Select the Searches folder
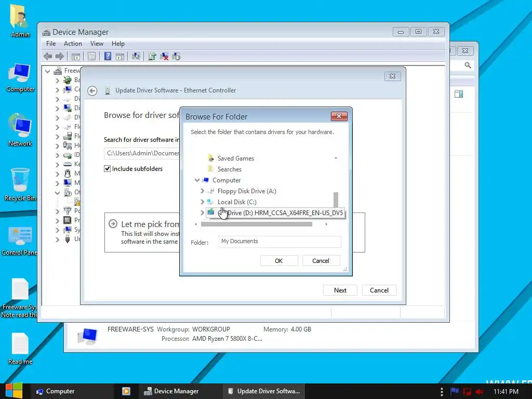This screenshot has height=399, width=532. [x=229, y=169]
